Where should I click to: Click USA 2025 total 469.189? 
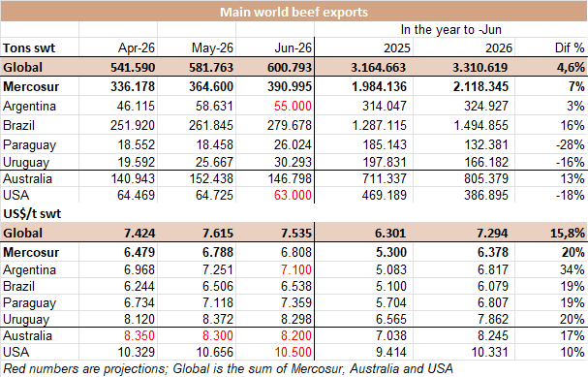[x=384, y=195]
